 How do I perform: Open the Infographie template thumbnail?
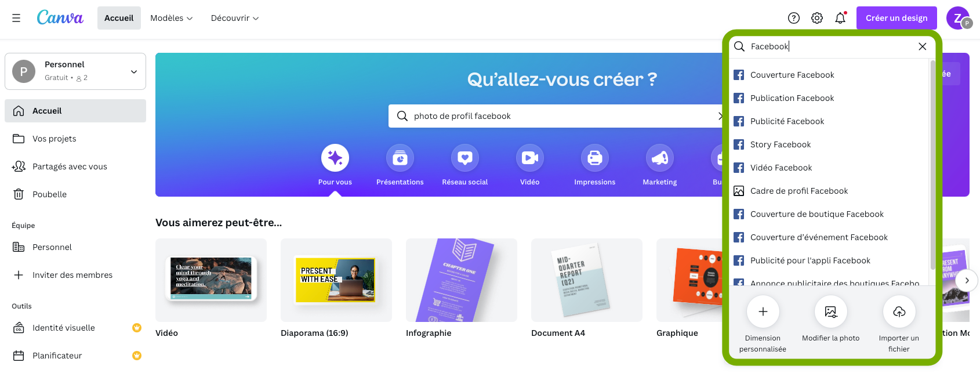coord(462,280)
